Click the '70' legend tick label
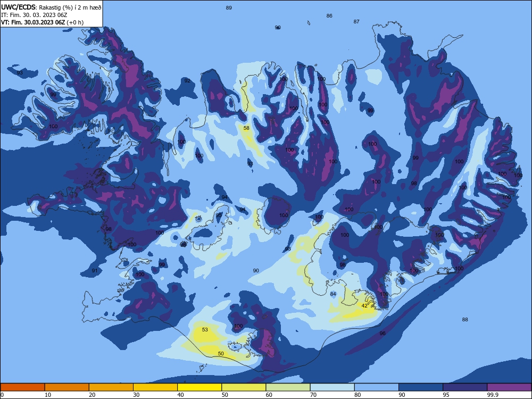This screenshot has width=532, height=399. coord(313,395)
